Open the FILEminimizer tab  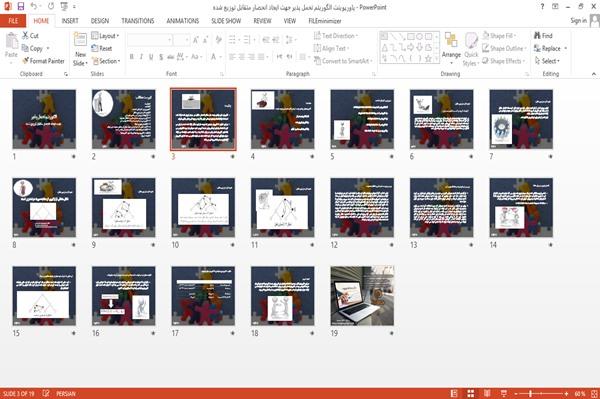coord(325,21)
